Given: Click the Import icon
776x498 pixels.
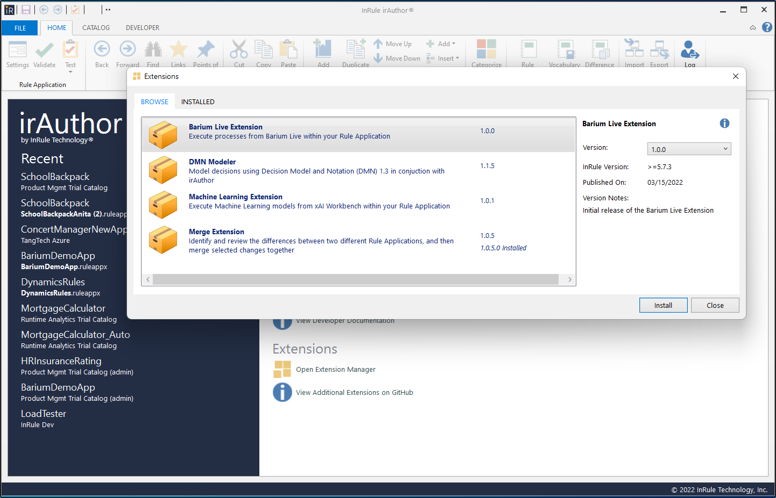Looking at the screenshot, I should pos(634,49).
